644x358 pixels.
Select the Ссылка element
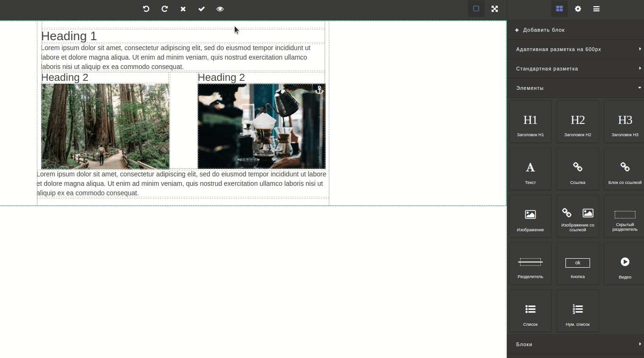coord(578,169)
